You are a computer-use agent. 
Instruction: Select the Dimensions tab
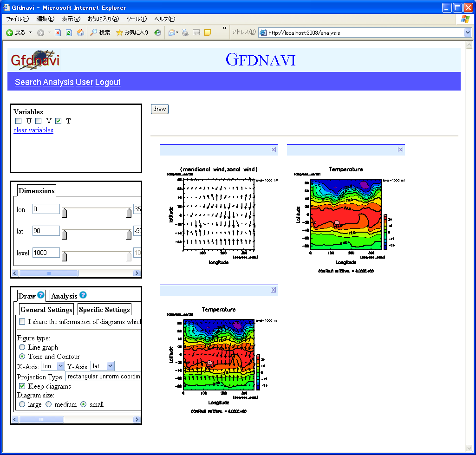point(36,191)
